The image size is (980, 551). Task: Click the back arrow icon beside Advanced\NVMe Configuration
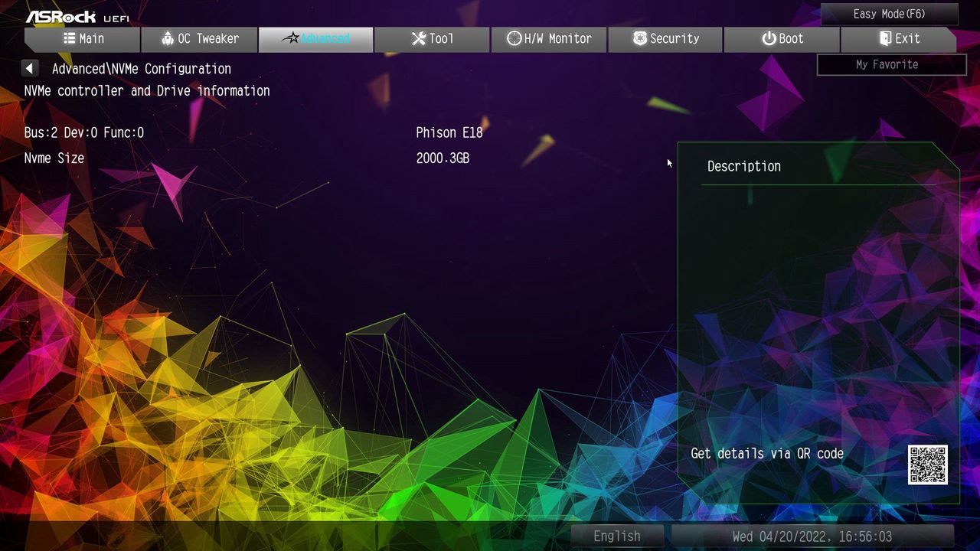pos(29,69)
